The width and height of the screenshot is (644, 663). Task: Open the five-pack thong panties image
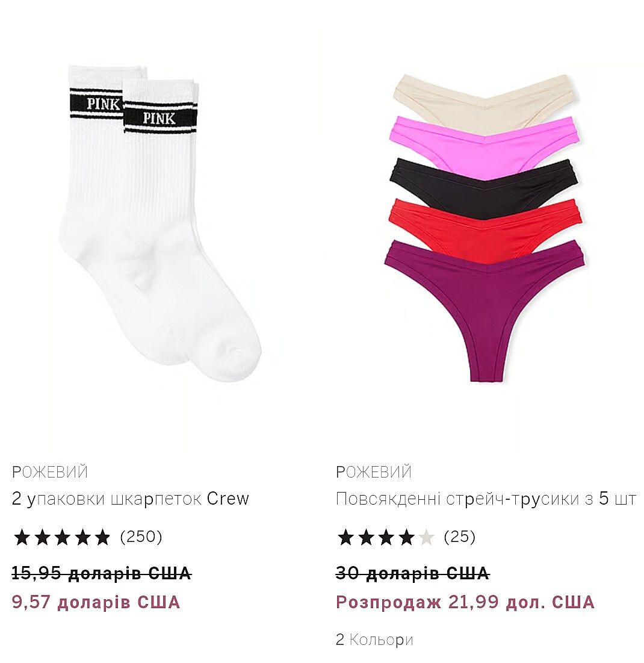point(485,228)
